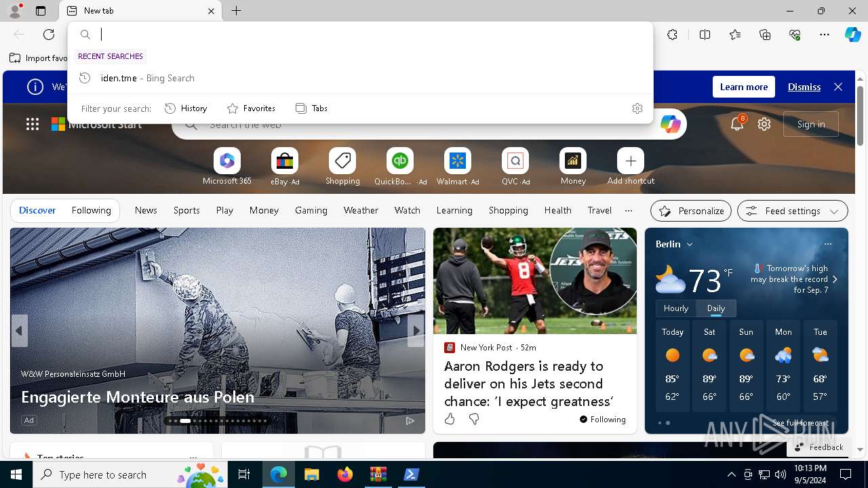This screenshot has width=868, height=488.
Task: Show more feed categories ellipsis
Action: pyautogui.click(x=629, y=211)
